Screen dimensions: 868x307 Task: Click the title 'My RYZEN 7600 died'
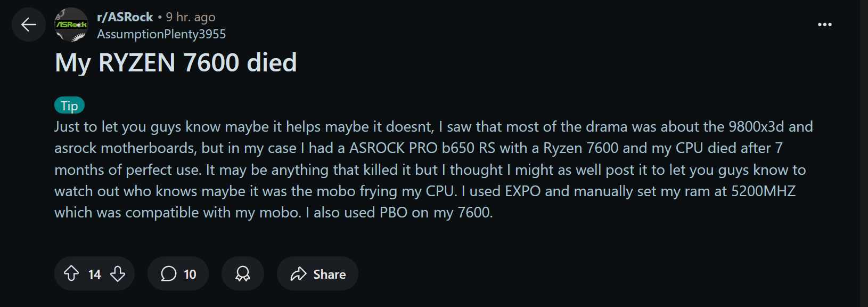coord(176,63)
